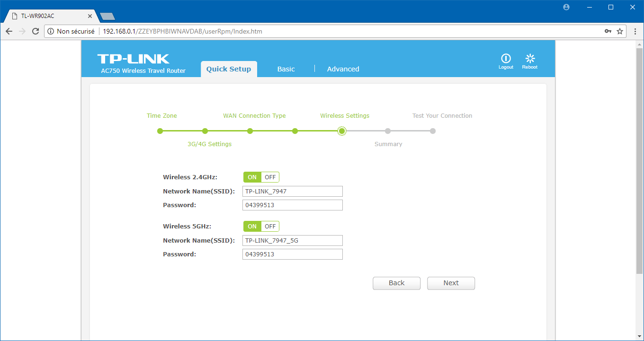644x341 pixels.
Task: Click the Wireless 5GHz label
Action: coord(188,226)
